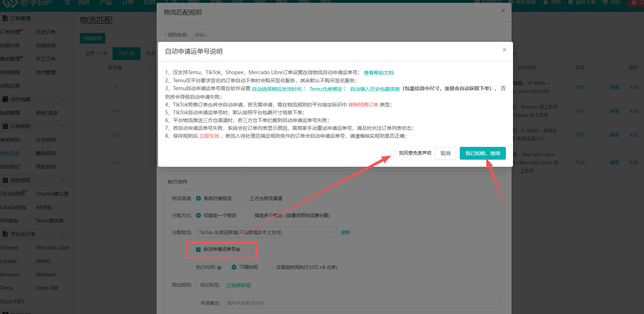
Task: Open 订单处理 in the sidebar
Action: [10, 32]
